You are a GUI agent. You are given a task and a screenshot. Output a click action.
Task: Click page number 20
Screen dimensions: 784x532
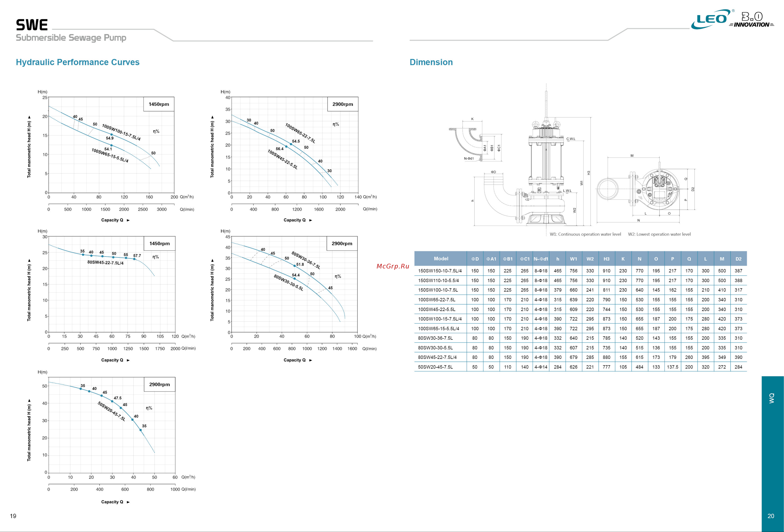(x=771, y=516)
